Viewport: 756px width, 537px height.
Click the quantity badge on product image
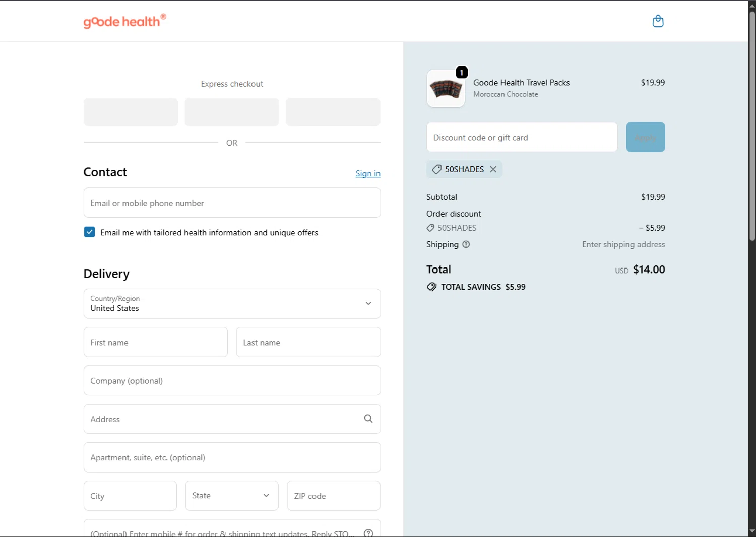[462, 73]
